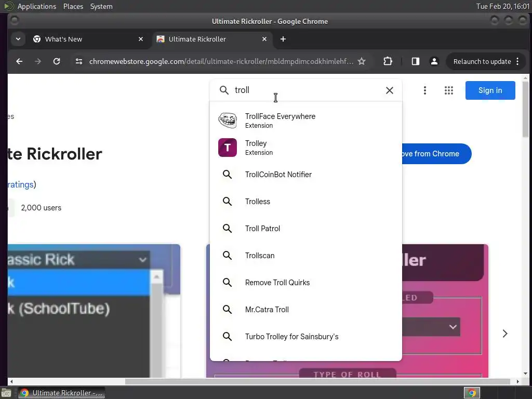Open the Extensions puzzle icon
The width and height of the screenshot is (532, 399).
(x=388, y=61)
